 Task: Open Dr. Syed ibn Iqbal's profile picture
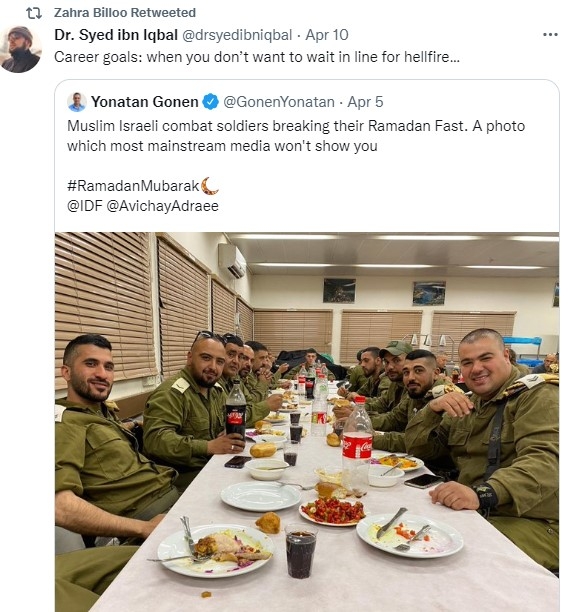click(20, 49)
